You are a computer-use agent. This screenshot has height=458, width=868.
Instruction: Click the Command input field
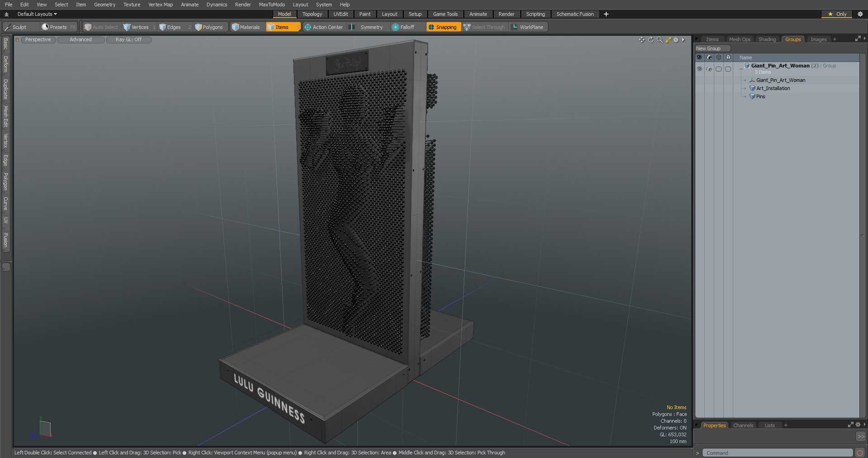[777, 453]
